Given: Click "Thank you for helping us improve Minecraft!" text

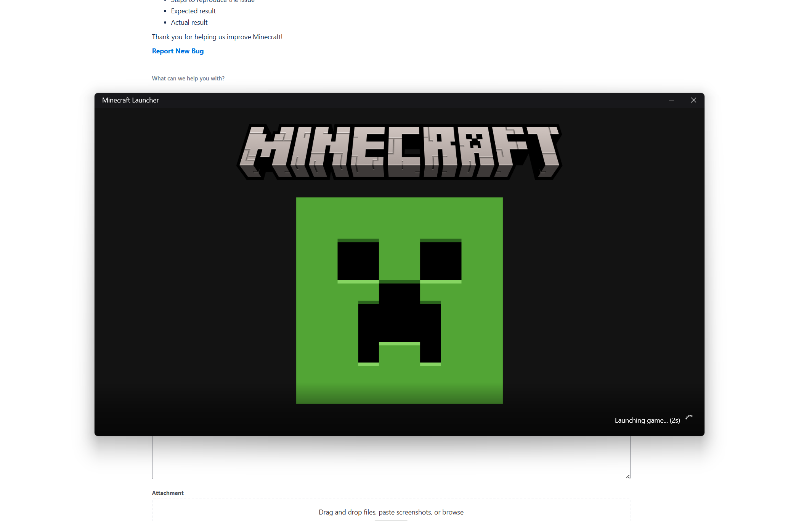Looking at the screenshot, I should (x=217, y=37).
